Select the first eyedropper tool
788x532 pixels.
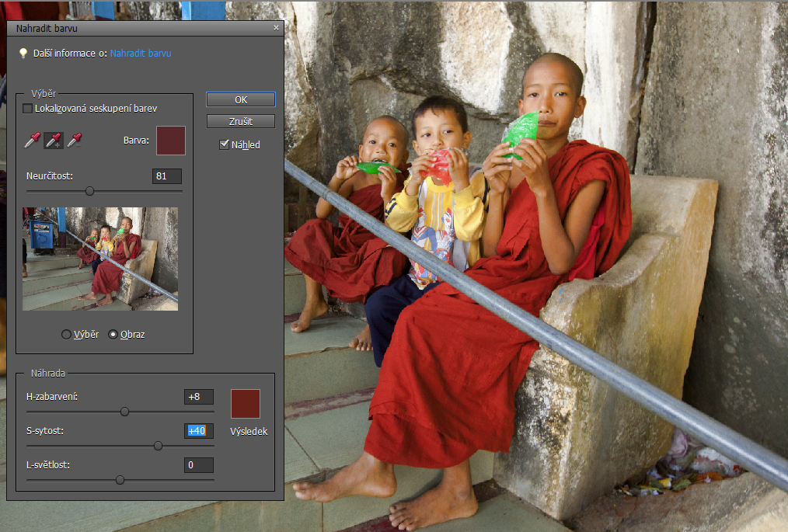[x=33, y=140]
